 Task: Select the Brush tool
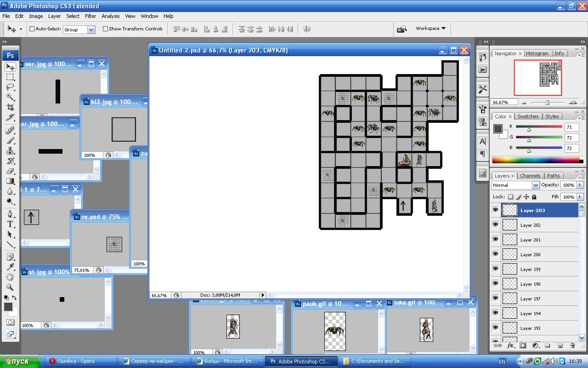pos(10,141)
